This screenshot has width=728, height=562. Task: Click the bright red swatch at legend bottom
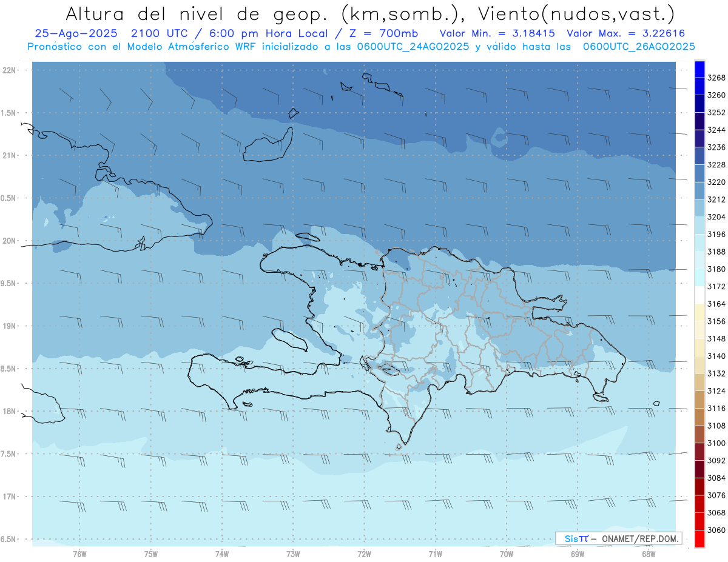699,538
